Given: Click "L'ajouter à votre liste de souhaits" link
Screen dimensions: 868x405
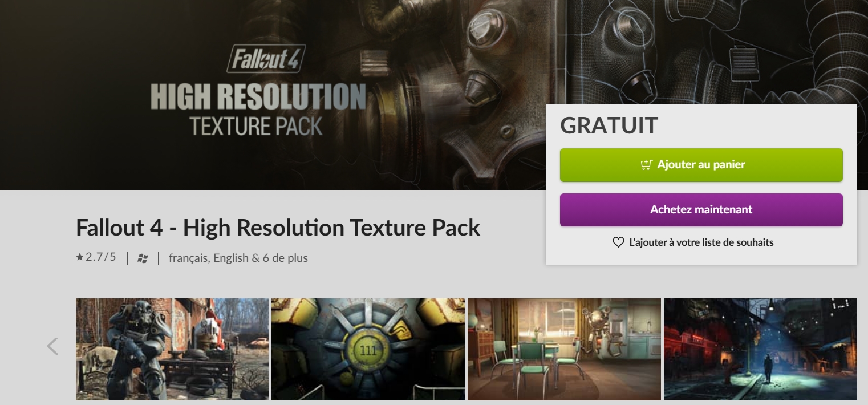Looking at the screenshot, I should [701, 242].
